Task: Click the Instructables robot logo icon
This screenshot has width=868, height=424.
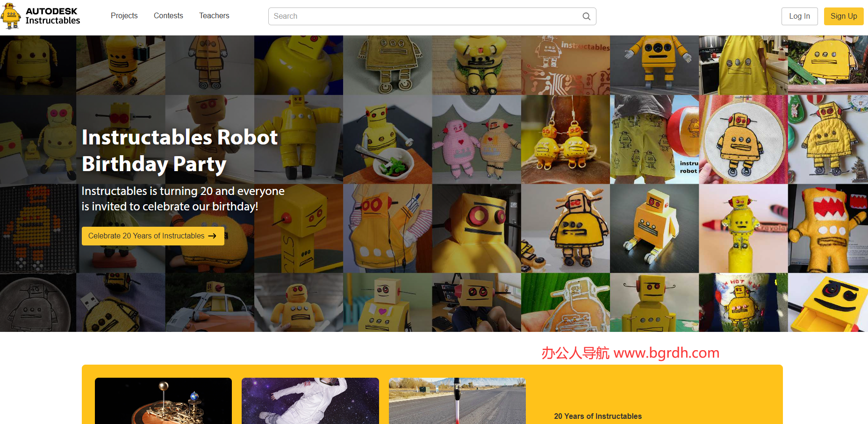Action: click(x=11, y=16)
